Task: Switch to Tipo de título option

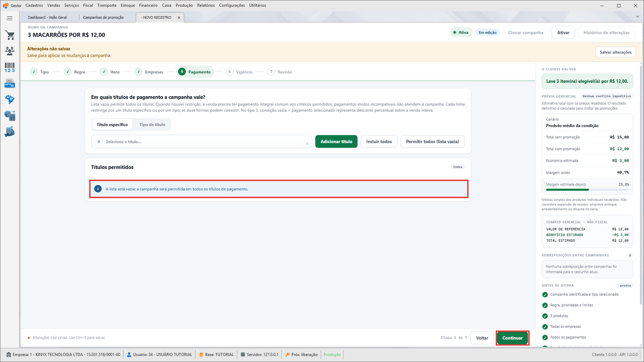Action: tap(152, 125)
